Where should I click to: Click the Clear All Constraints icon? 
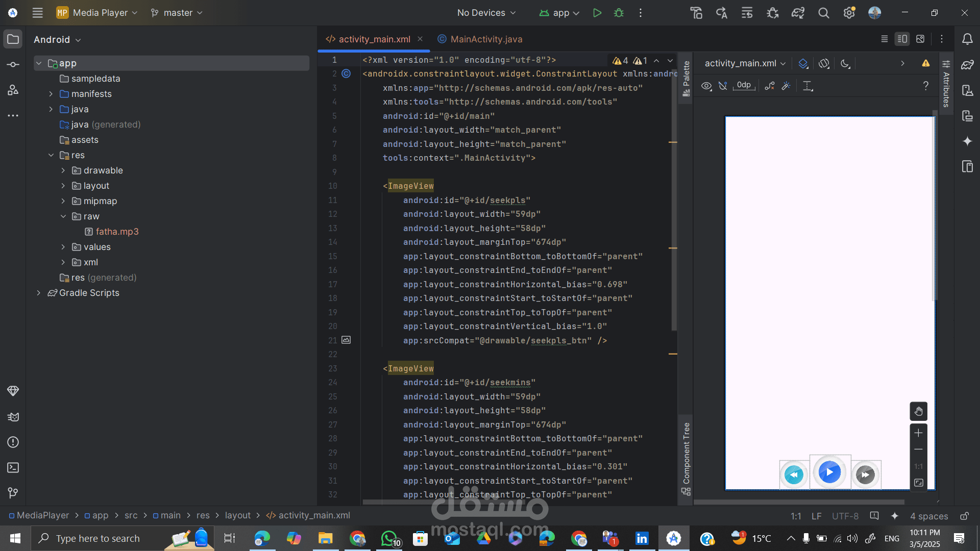pyautogui.click(x=770, y=86)
